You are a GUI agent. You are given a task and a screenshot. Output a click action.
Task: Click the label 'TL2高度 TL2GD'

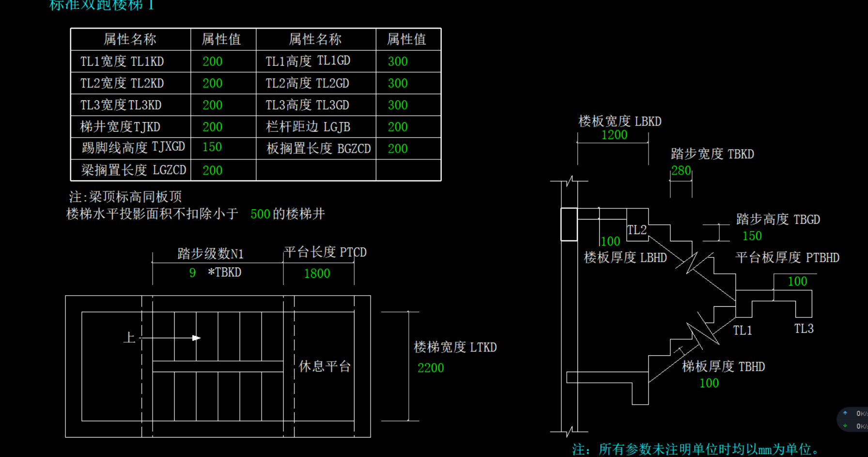[x=307, y=83]
